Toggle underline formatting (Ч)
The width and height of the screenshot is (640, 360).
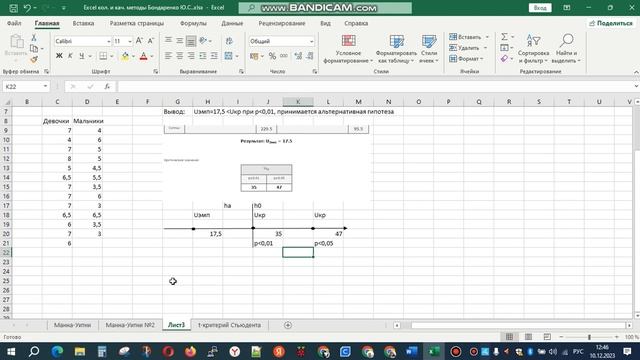point(82,56)
